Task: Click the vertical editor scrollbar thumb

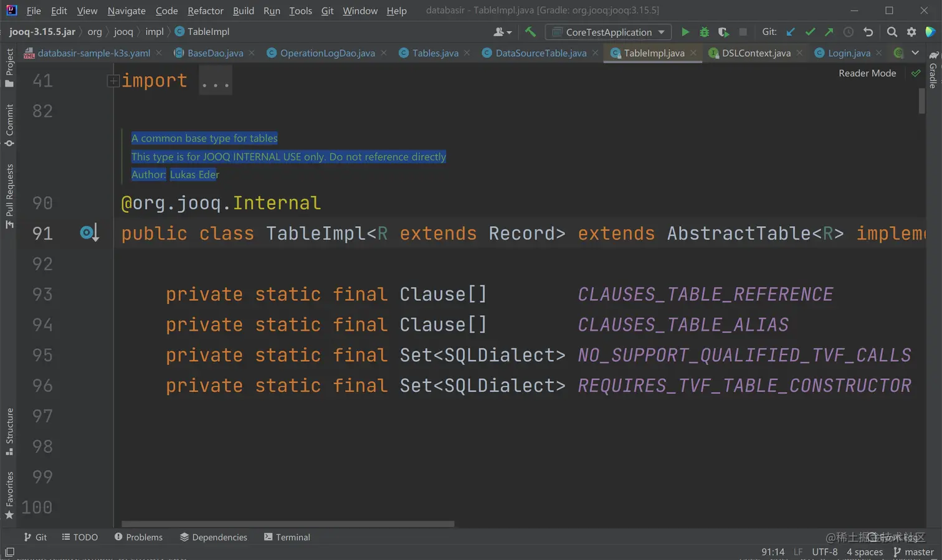Action: point(921,101)
